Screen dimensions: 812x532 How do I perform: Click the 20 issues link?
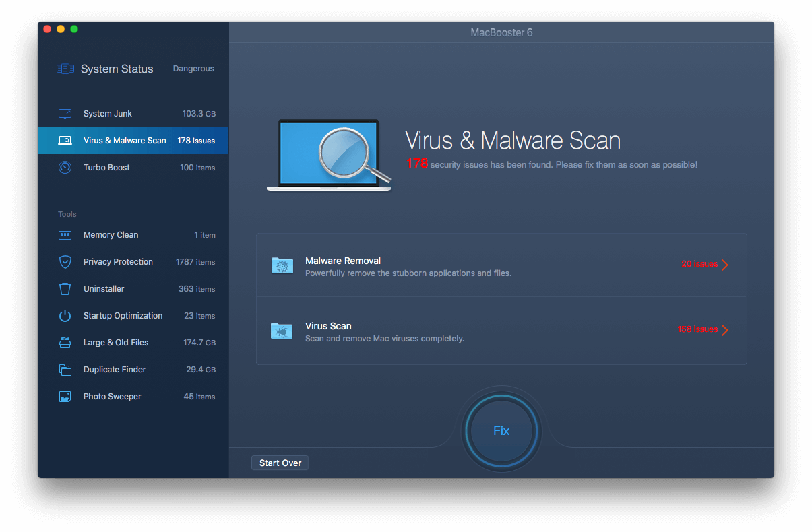click(x=699, y=264)
